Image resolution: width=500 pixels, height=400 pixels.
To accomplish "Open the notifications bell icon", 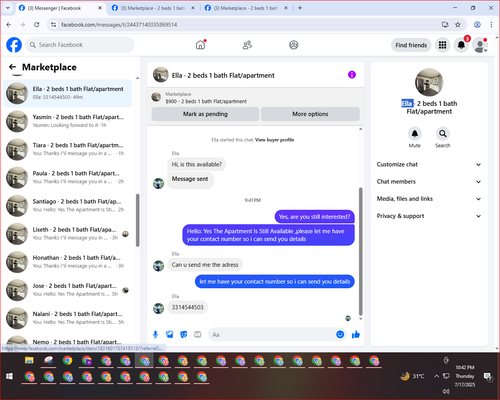I will pos(461,45).
